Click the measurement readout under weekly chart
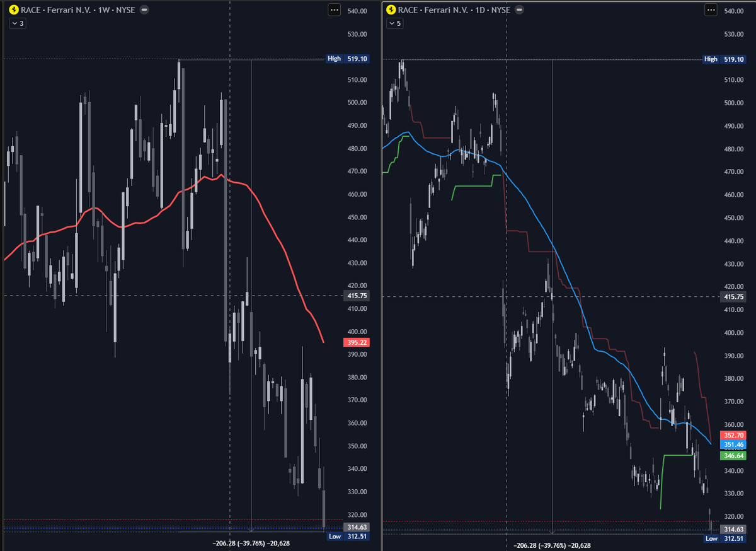Screen dimensions: 756x551 tap(252, 543)
